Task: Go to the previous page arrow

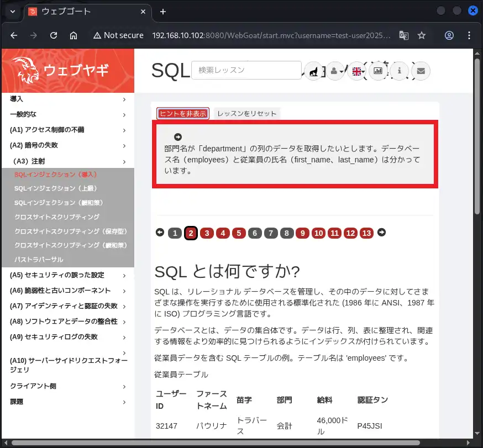Action: pos(160,233)
